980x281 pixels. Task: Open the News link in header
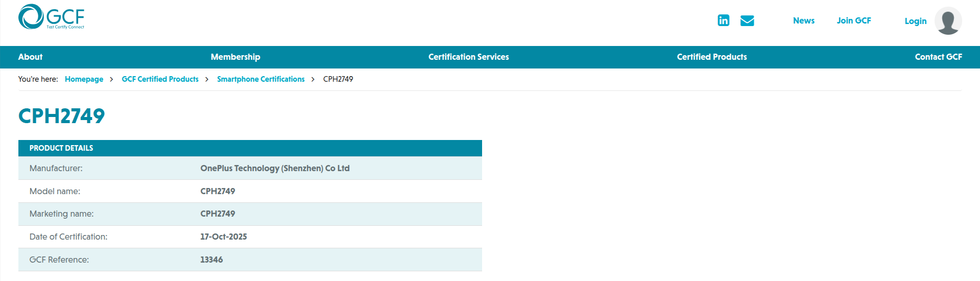tap(803, 20)
